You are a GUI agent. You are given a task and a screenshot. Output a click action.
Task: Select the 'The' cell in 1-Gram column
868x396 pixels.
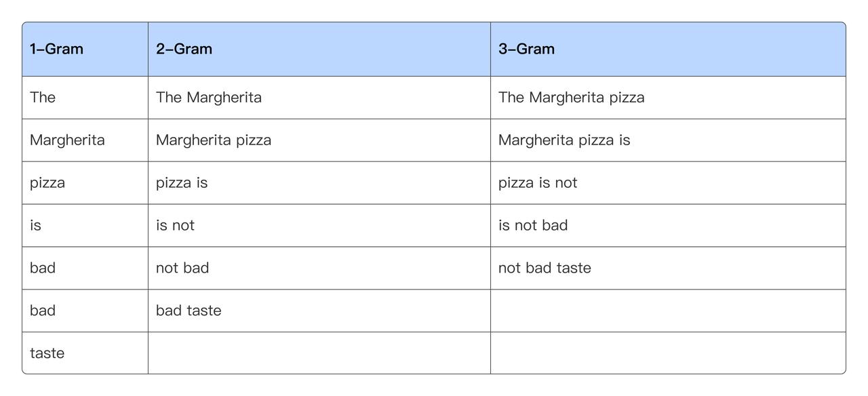[x=43, y=98]
